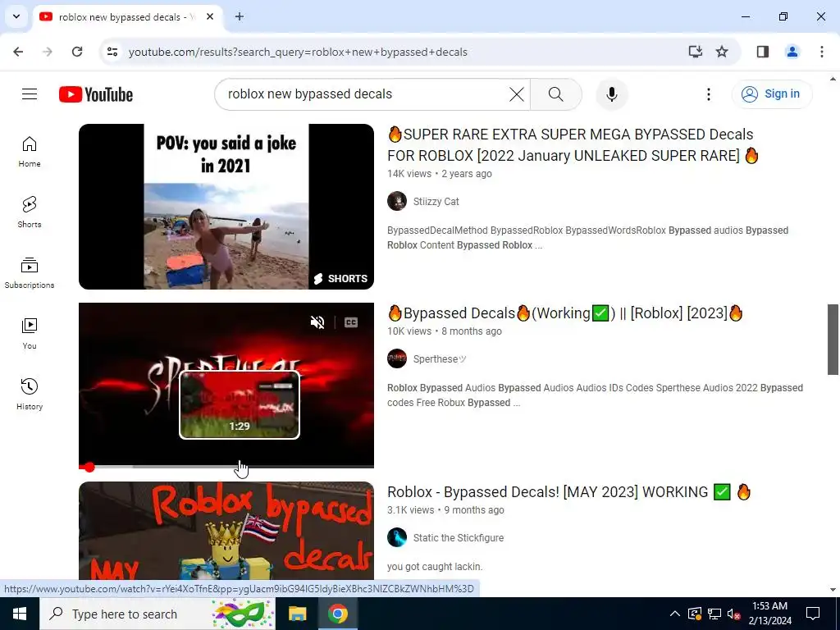Open the Chrome profile icon
Viewport: 840px width, 630px height.
[792, 52]
